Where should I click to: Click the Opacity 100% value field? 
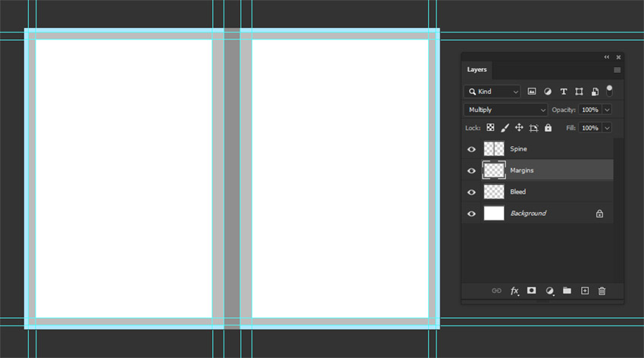coord(589,110)
